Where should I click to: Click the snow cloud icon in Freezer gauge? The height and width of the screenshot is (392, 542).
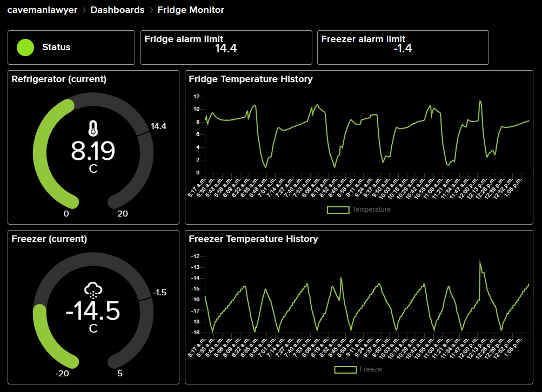pos(93,290)
